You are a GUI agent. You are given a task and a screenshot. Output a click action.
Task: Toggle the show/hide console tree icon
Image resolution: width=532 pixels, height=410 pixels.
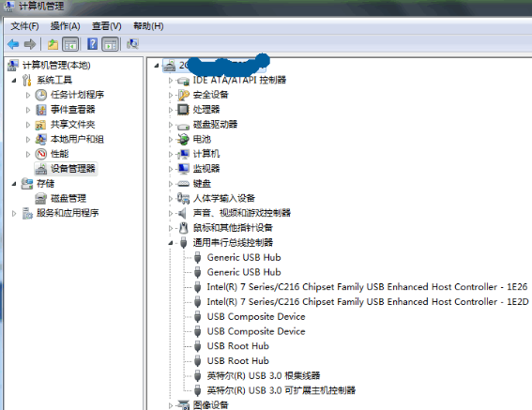[x=70, y=44]
